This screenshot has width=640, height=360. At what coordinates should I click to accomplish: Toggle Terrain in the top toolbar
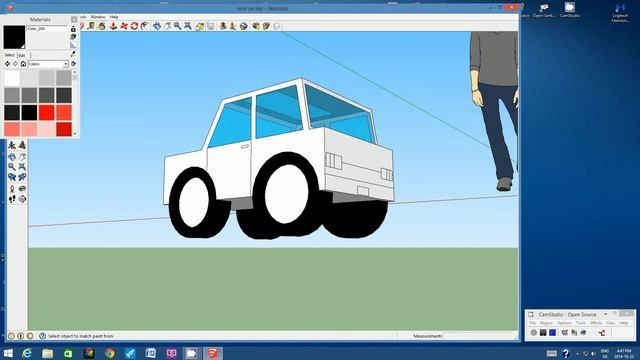pyautogui.click(x=211, y=26)
